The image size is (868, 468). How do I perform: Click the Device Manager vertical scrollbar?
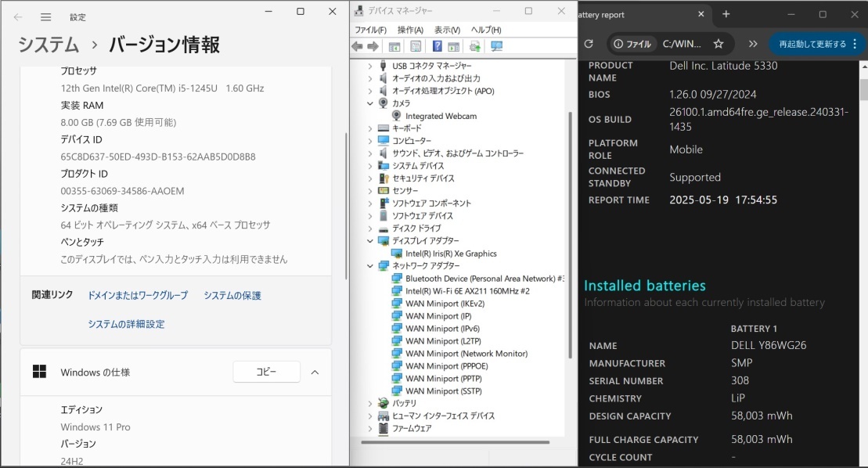point(570,235)
